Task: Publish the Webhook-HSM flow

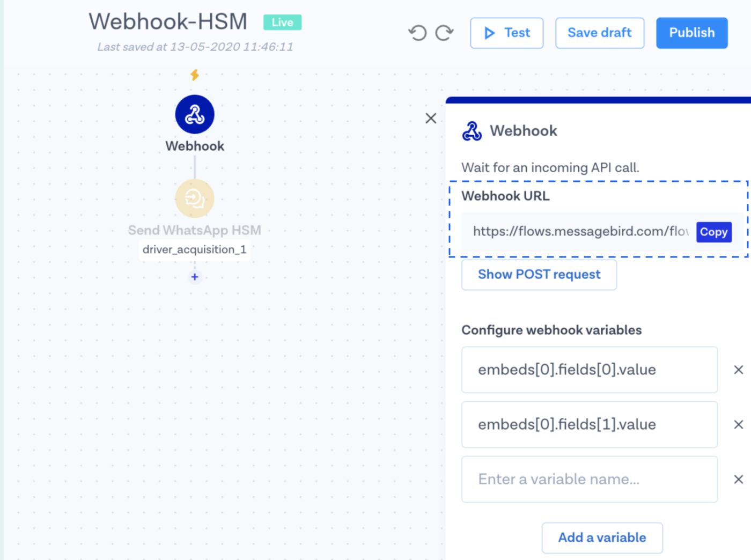Action: 691,33
